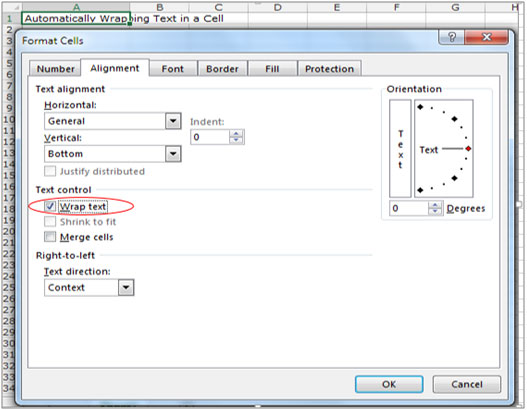
Task: Select row 1 header in the worksheet
Action: click(9, 18)
